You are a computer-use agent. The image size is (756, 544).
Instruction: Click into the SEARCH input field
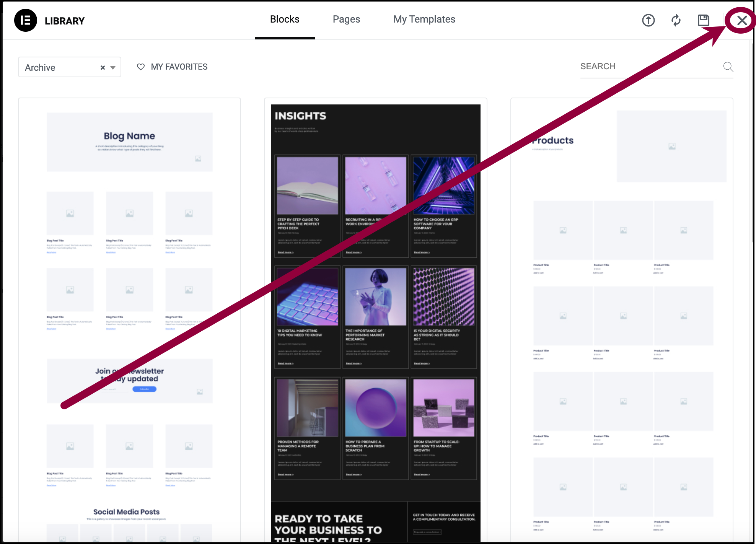tap(653, 66)
